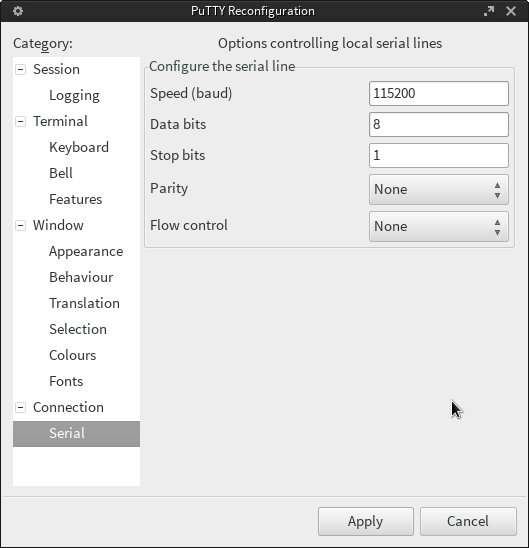529x548 pixels.
Task: Go to the Features category
Action: tap(75, 199)
